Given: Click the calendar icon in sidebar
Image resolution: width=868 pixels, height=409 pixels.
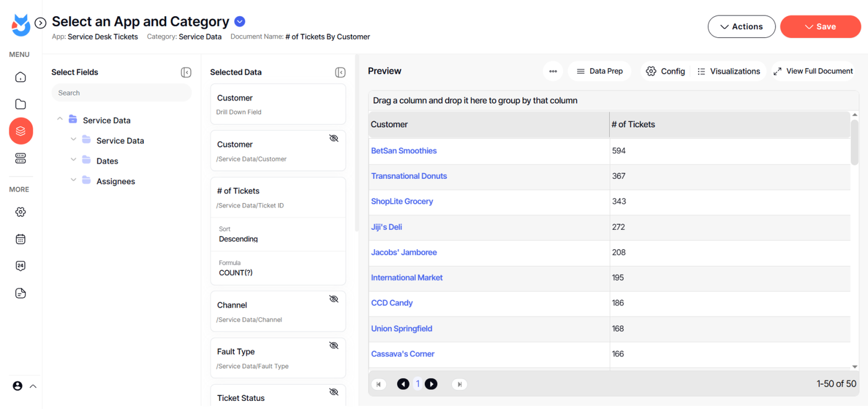Looking at the screenshot, I should click(x=20, y=239).
